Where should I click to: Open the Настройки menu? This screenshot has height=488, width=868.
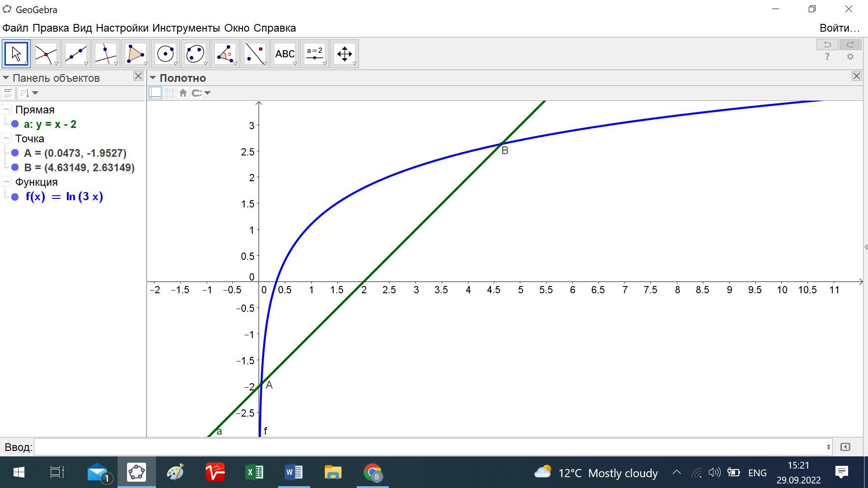[122, 28]
